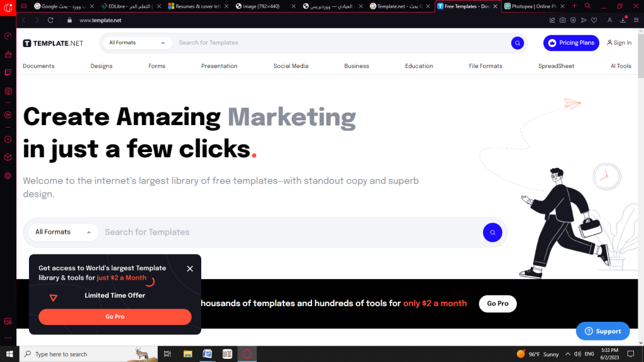The image size is (644, 362).
Task: Click the orange Go Pro button in popup
Action: (x=115, y=317)
